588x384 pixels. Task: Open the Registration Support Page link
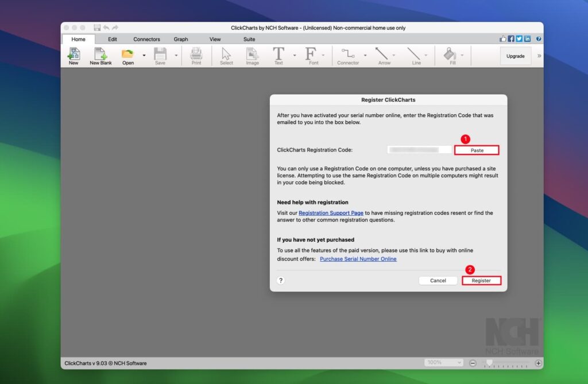click(331, 213)
